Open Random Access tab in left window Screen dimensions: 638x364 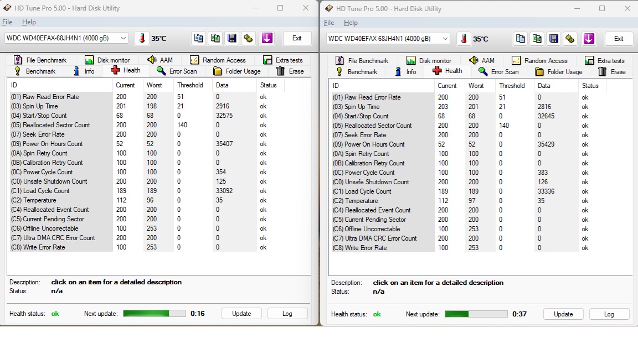coord(218,60)
